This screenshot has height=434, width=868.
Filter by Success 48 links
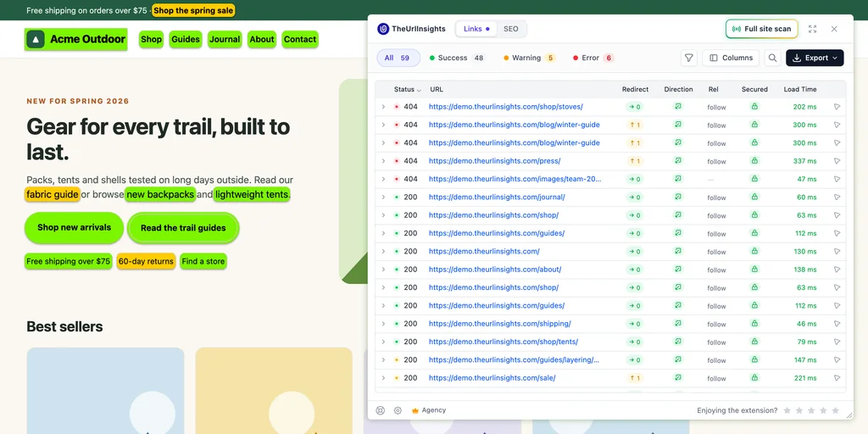pyautogui.click(x=457, y=58)
